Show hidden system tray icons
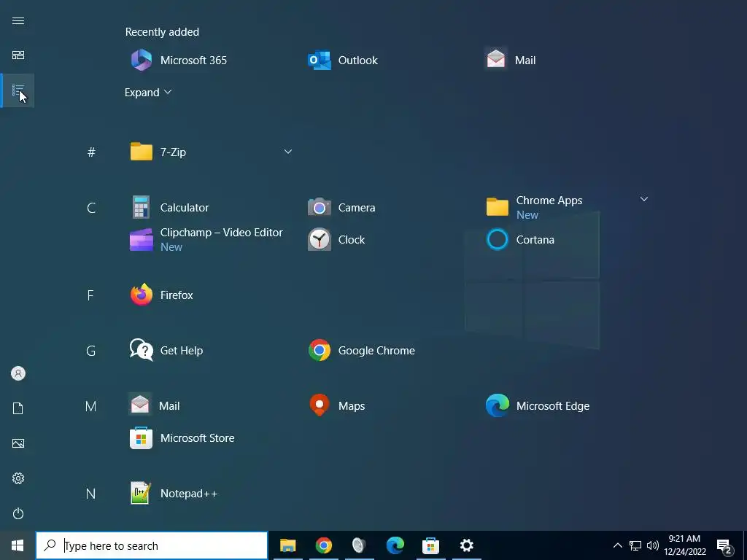 (617, 545)
